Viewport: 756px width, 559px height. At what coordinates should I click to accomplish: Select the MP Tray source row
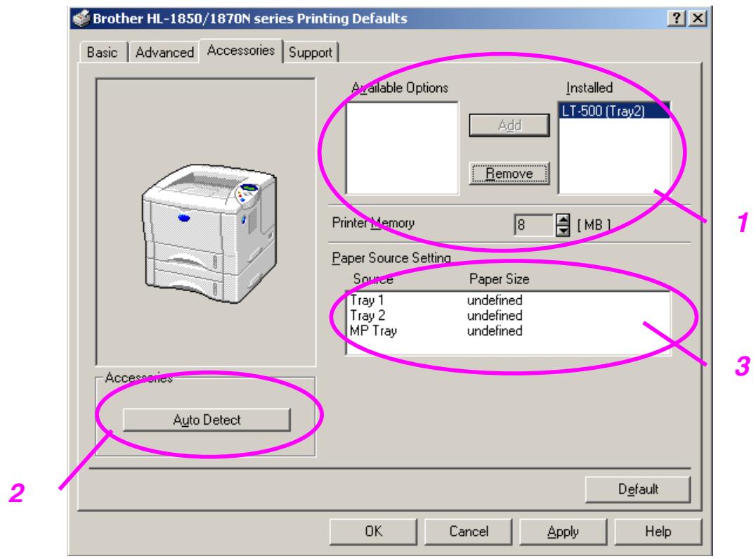pyautogui.click(x=508, y=331)
